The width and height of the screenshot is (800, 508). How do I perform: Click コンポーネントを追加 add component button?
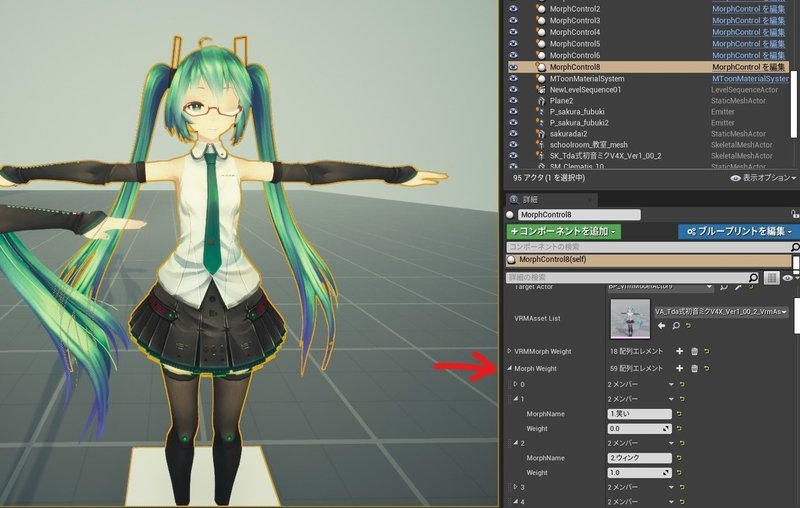coord(563,232)
